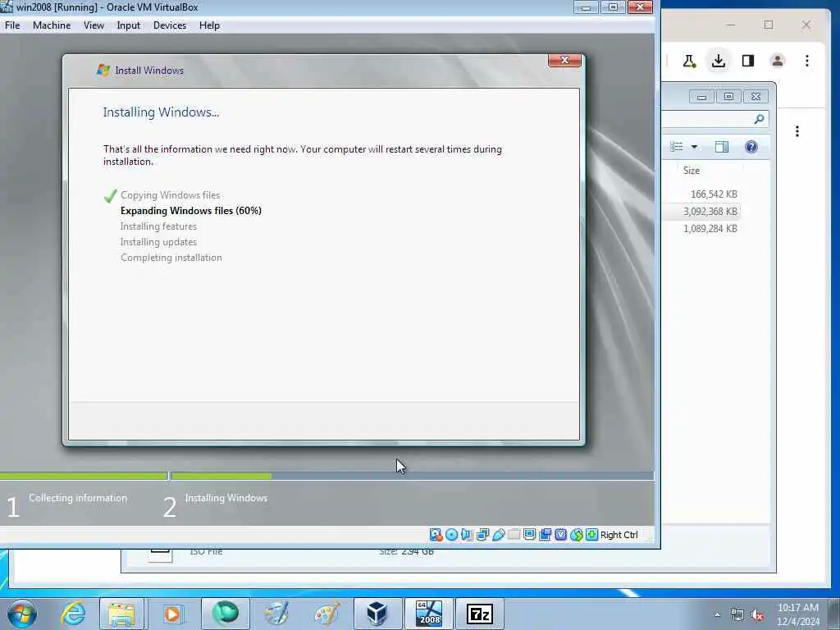Viewport: 840px width, 630px height.
Task: Open the 7-Zip taskbar icon
Action: coord(479,614)
